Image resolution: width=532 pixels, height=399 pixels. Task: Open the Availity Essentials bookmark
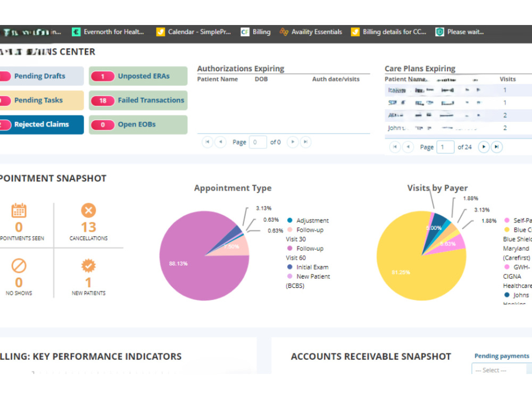(311, 32)
